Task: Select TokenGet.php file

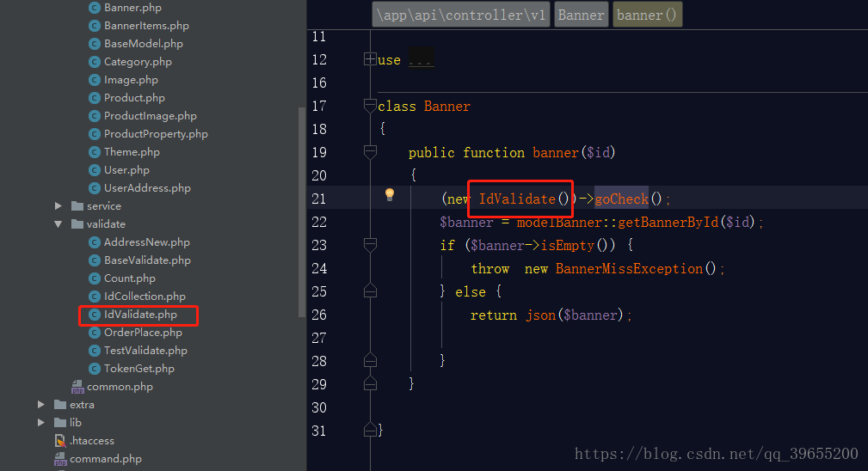Action: tap(139, 369)
